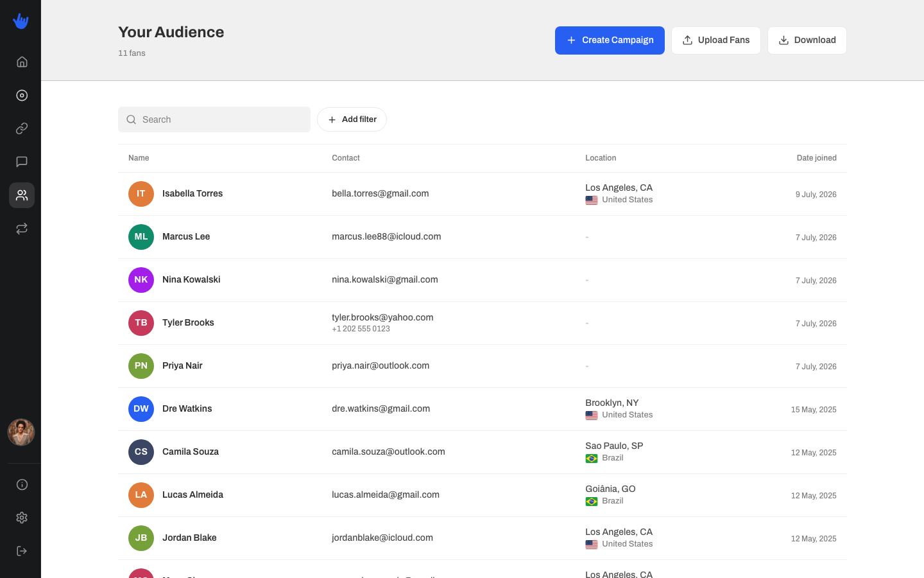924x578 pixels.
Task: Click Brazil flag in Lucas Almeida row
Action: tap(592, 502)
